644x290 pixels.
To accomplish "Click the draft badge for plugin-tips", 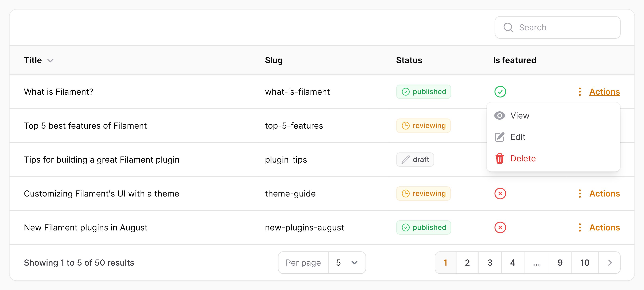I will 415,159.
